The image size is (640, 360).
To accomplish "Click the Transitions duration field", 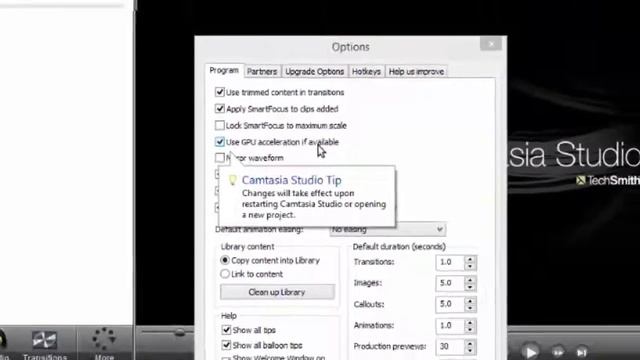I will [450, 262].
